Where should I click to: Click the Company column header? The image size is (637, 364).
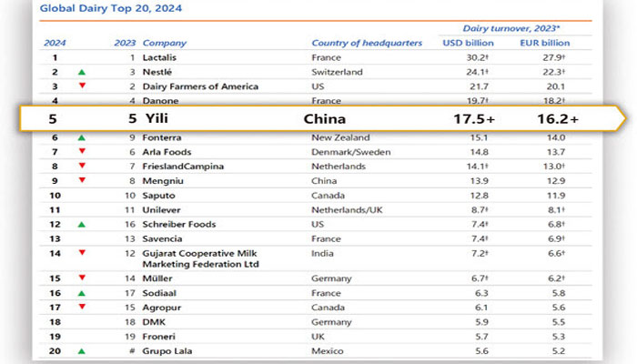tap(164, 43)
